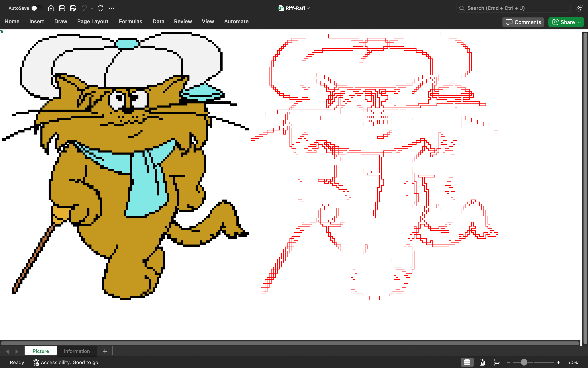588x368 pixels.
Task: Open the more commands ellipsis menu
Action: pos(111,8)
